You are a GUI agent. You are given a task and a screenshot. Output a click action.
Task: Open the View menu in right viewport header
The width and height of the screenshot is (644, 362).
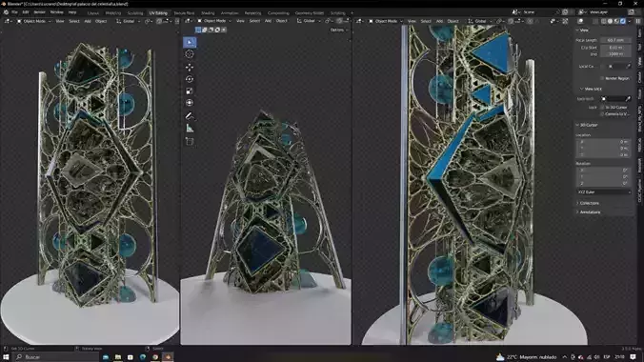(x=412, y=21)
